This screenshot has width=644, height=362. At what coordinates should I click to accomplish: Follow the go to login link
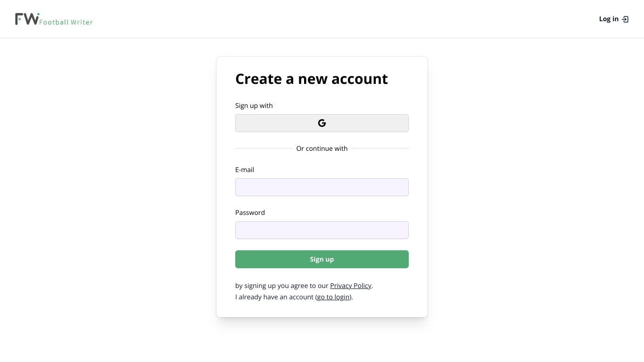pos(333,297)
